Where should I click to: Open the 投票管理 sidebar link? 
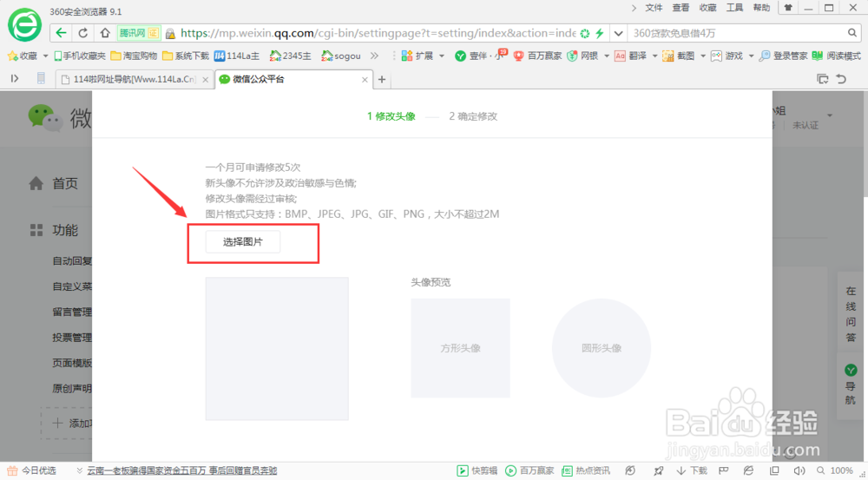(x=72, y=338)
